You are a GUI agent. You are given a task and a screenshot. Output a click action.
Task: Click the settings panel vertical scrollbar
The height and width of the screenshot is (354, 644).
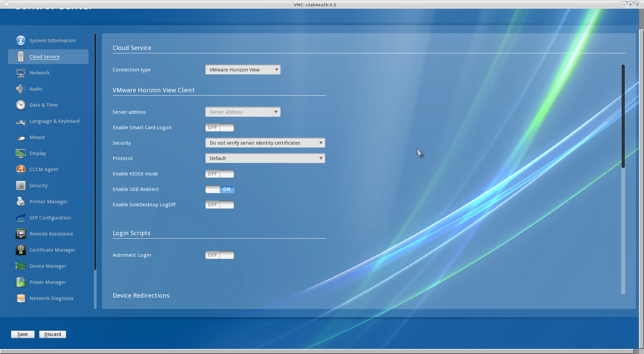(x=623, y=116)
